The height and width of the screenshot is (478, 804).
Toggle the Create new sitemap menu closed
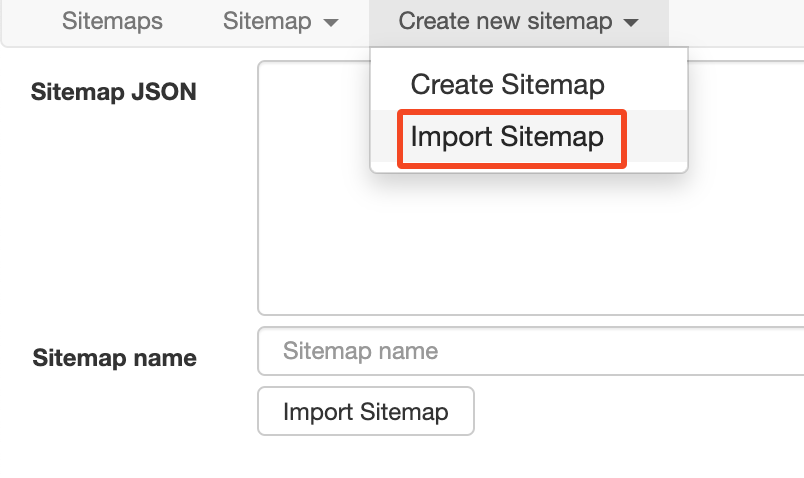point(517,21)
